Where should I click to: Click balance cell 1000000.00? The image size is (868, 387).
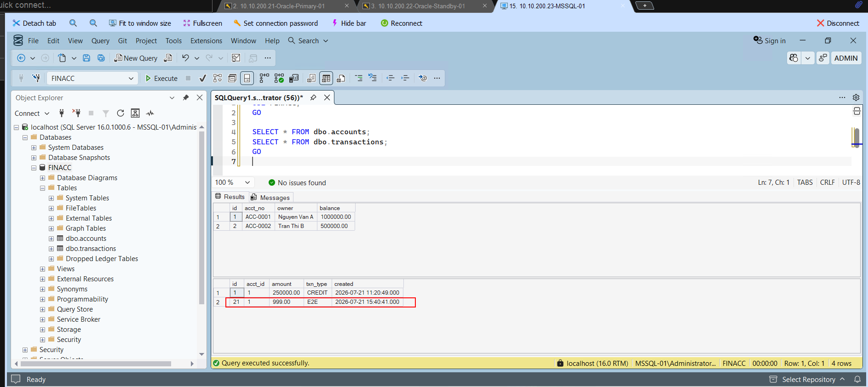(336, 217)
